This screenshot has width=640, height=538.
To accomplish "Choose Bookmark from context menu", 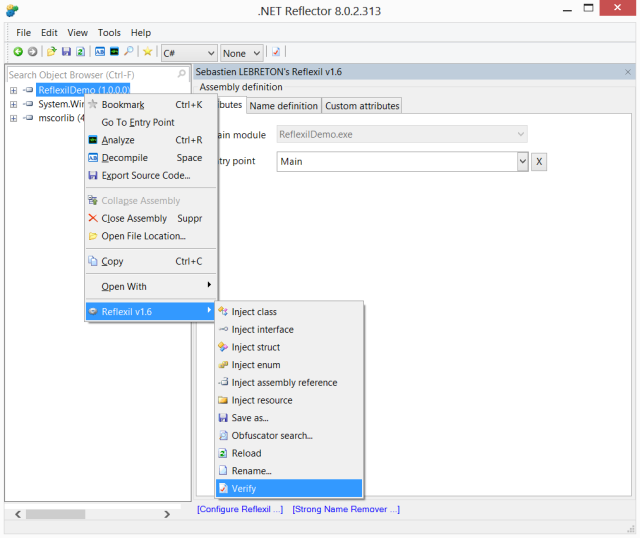I will tap(151, 105).
